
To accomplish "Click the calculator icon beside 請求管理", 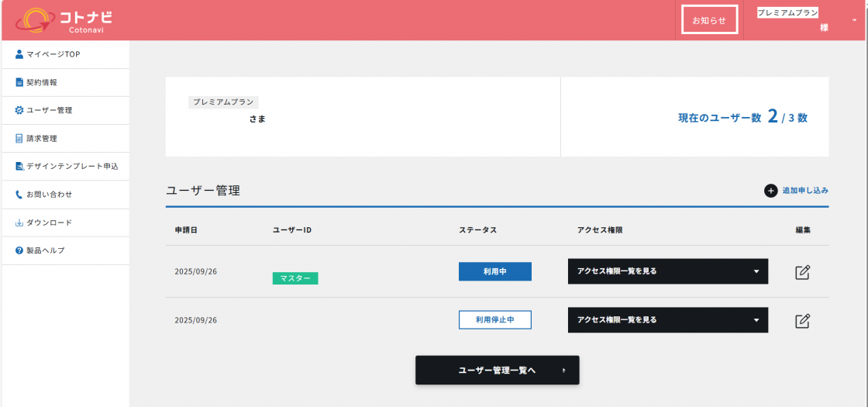I will click(19, 139).
